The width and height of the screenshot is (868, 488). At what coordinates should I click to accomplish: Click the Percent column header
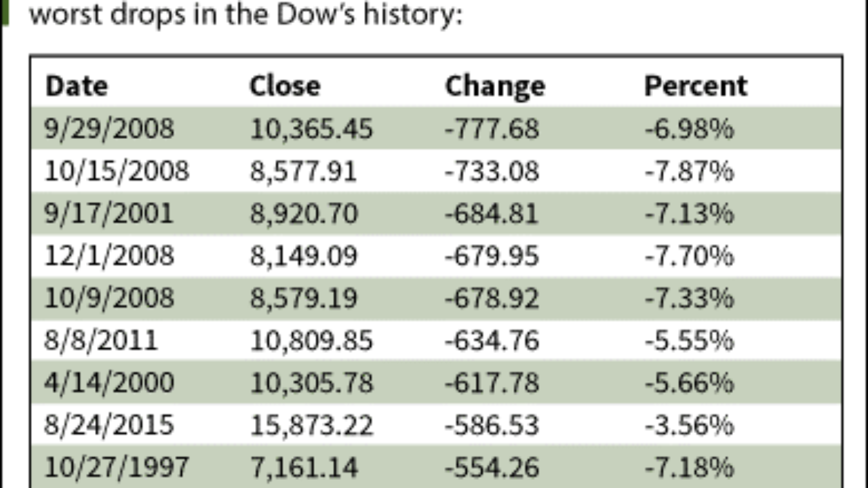pos(695,86)
